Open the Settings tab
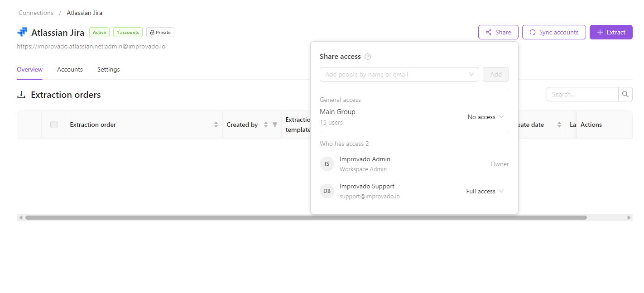Image resolution: width=644 pixels, height=293 pixels. [x=109, y=69]
